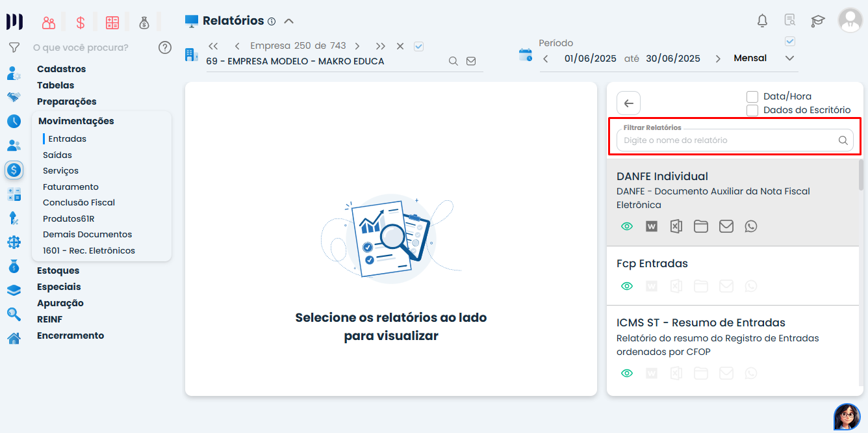This screenshot has height=433, width=868.
Task: Select the home icon in left sidebar
Action: [14, 338]
